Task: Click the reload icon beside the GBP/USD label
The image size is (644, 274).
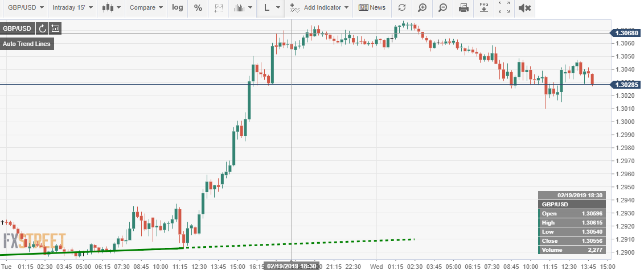Action: coord(42,29)
